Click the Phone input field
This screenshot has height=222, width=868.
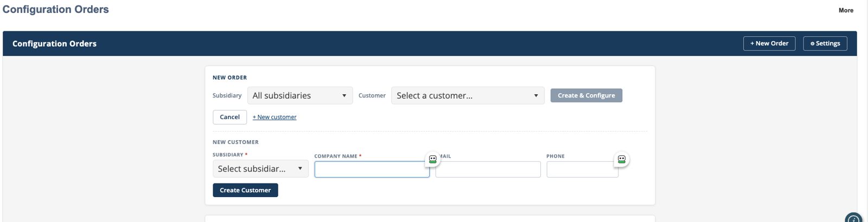tap(583, 169)
